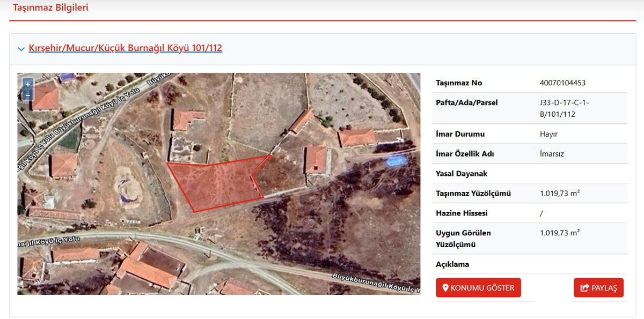Open Kırşehir/Mucur/Küçük Burnağıl Köyü 101/112 link

[125, 48]
